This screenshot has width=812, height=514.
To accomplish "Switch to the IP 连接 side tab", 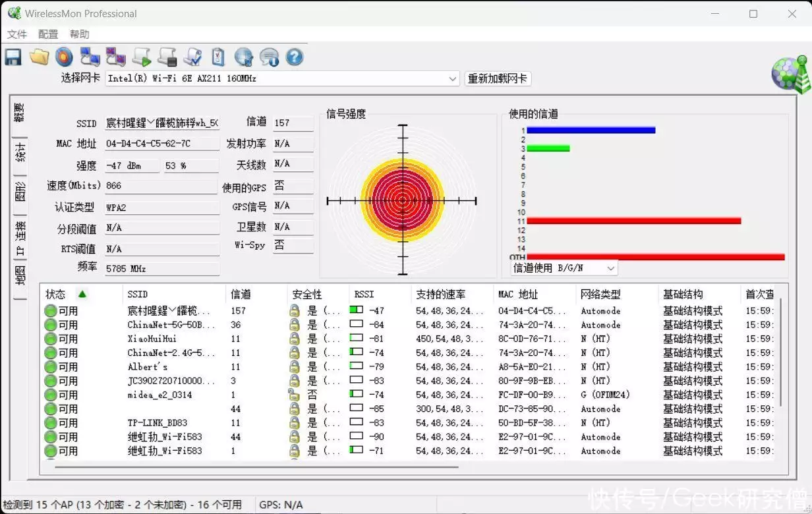I will (x=20, y=237).
